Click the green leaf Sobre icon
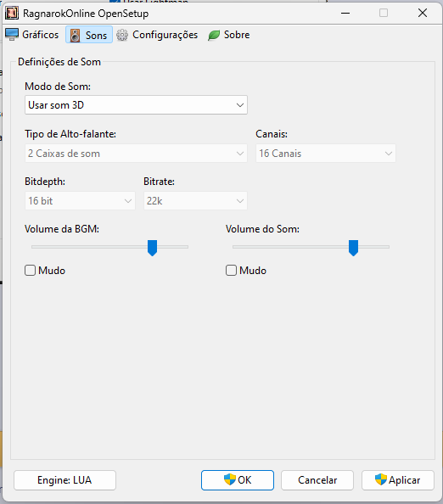The width and height of the screenshot is (443, 504). click(214, 35)
